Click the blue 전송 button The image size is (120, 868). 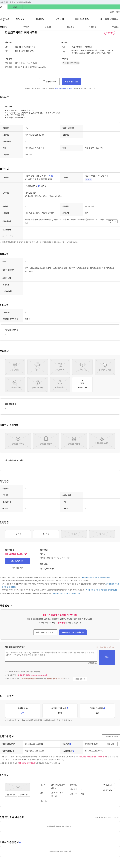tap(107, 657)
